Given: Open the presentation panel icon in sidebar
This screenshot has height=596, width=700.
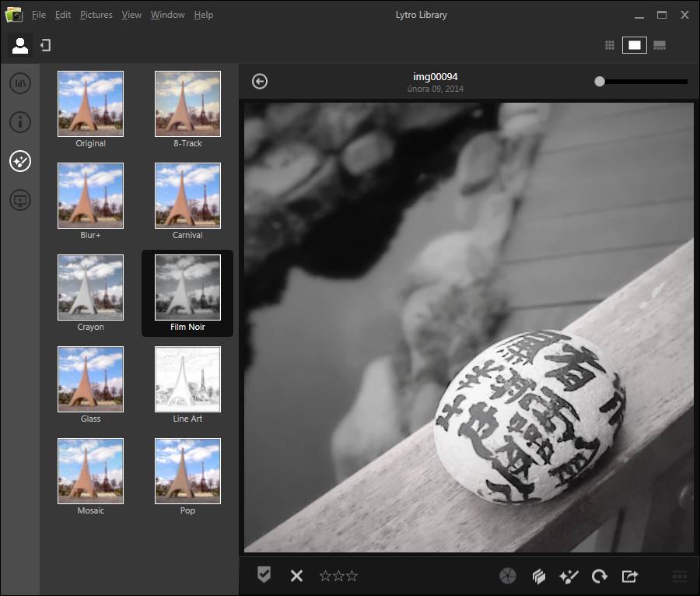Looking at the screenshot, I should 20,200.
